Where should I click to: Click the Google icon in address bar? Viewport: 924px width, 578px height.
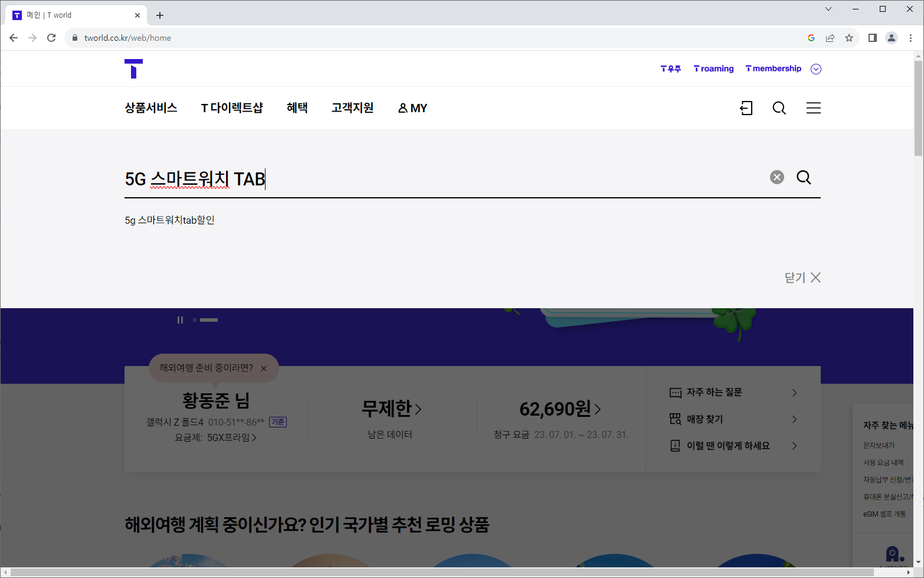click(811, 38)
